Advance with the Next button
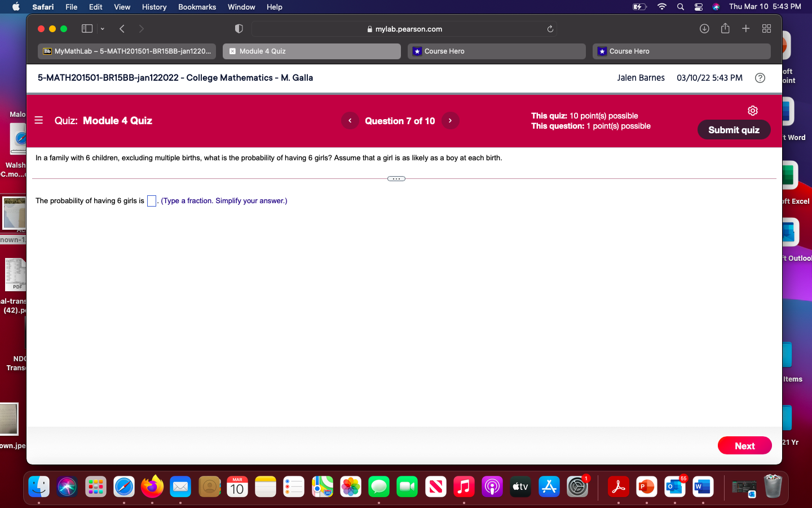 (x=744, y=445)
